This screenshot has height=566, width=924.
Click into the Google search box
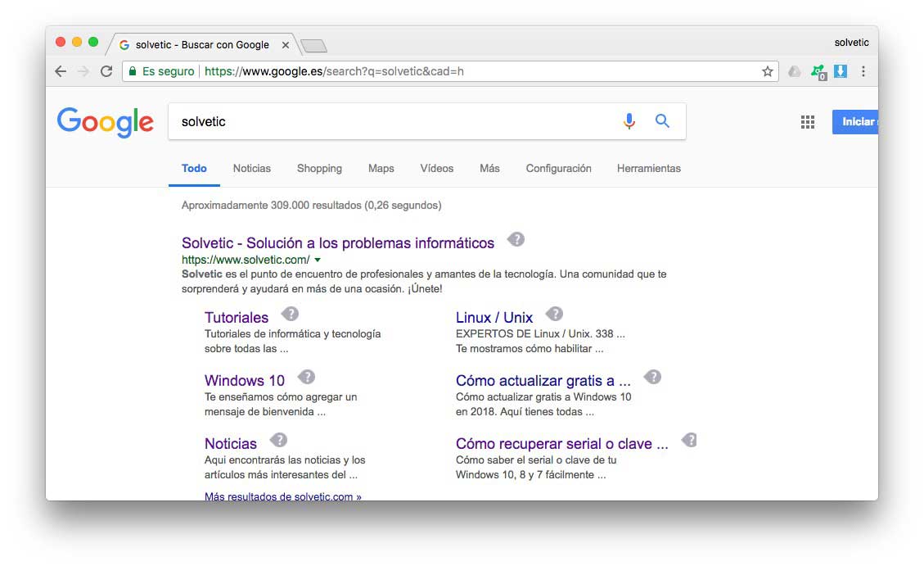tap(393, 121)
